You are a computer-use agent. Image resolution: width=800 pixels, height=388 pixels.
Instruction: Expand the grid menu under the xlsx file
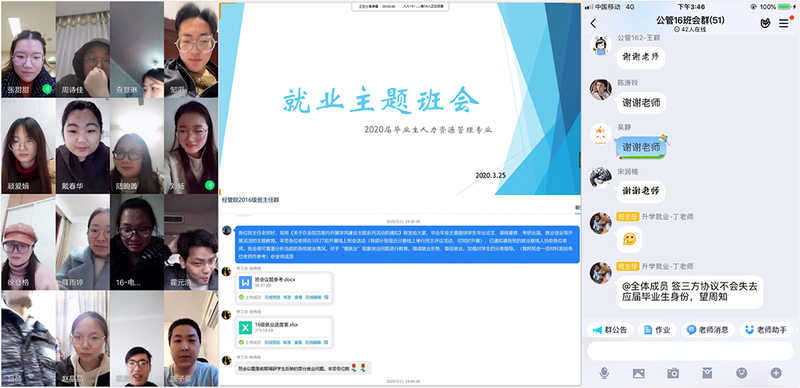point(327,341)
